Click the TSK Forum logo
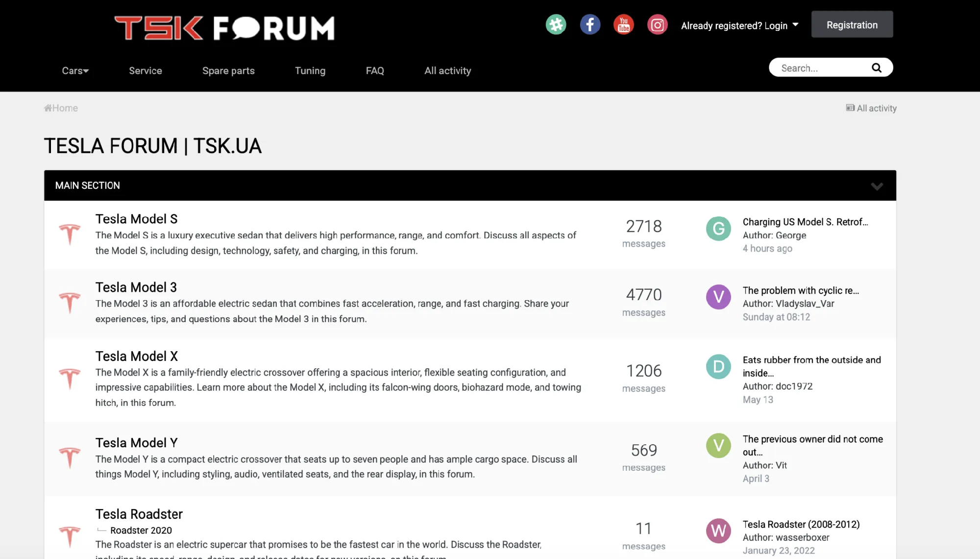The height and width of the screenshot is (559, 980). [x=224, y=28]
